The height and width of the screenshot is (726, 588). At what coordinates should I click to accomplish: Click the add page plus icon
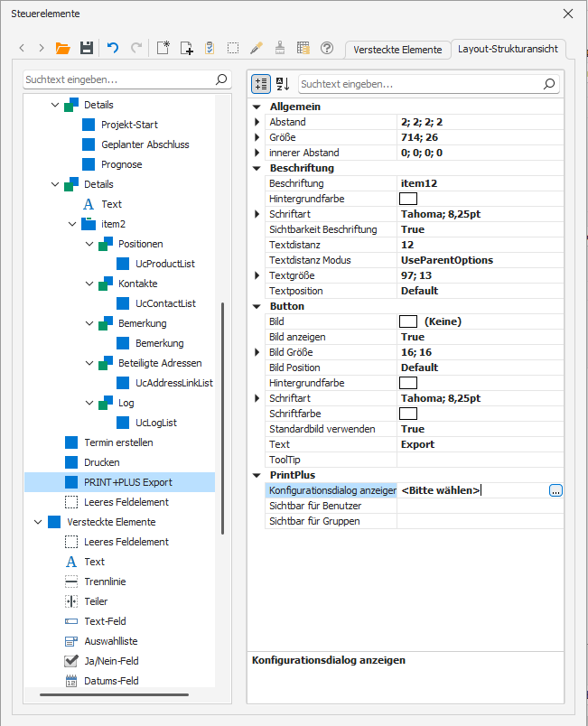[187, 48]
